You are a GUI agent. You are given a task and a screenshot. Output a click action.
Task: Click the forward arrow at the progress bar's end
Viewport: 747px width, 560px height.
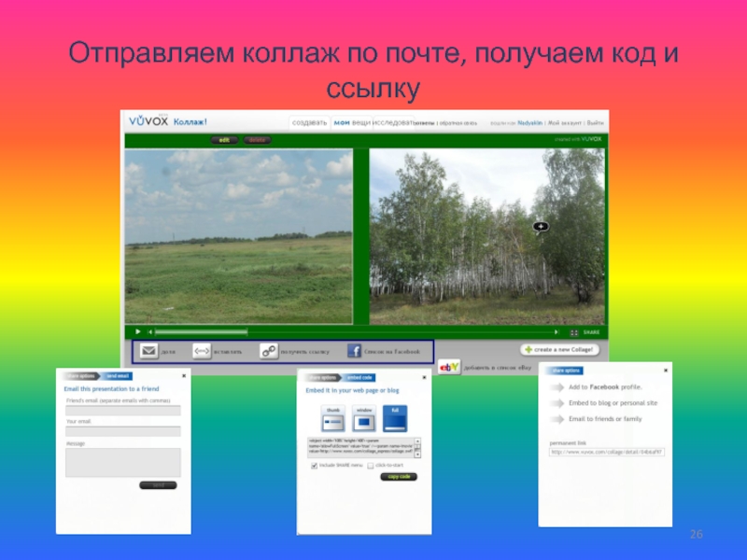[556, 332]
